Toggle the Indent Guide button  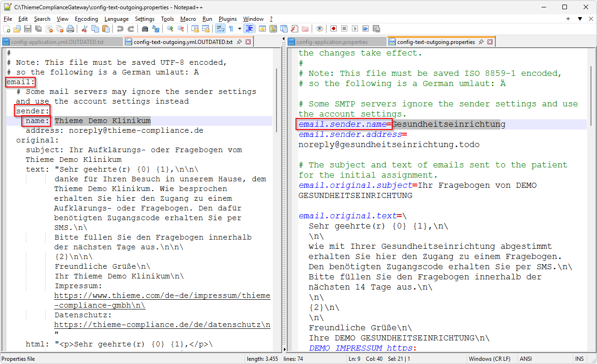[x=249, y=29]
